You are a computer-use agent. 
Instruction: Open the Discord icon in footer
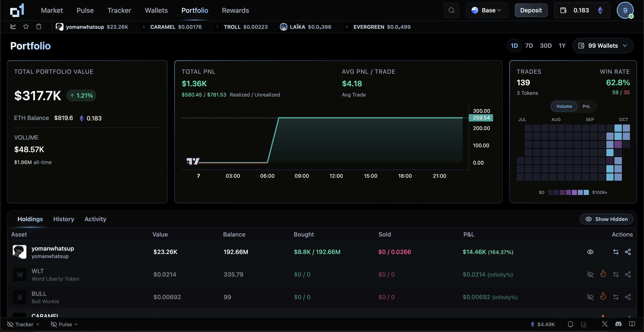[x=618, y=324]
